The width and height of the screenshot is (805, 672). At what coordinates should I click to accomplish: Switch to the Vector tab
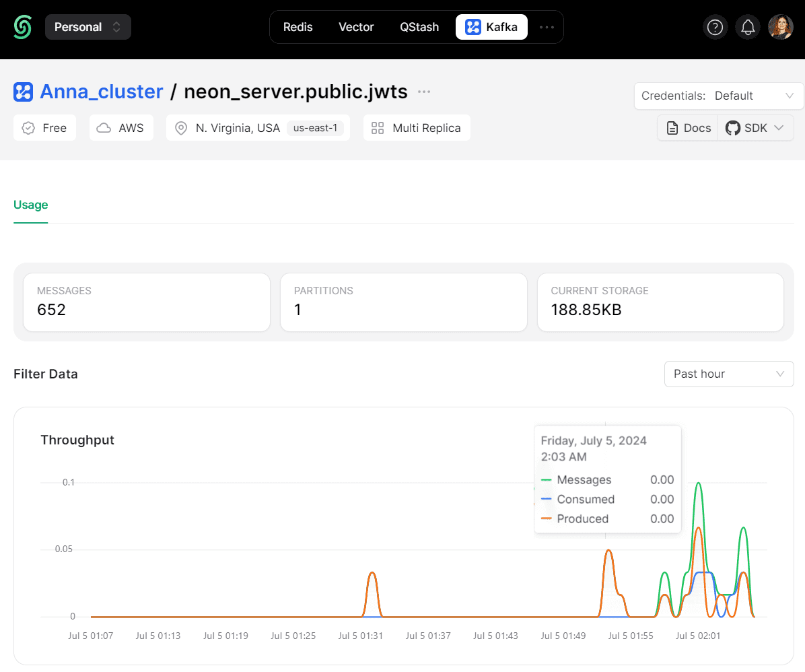[x=356, y=27]
